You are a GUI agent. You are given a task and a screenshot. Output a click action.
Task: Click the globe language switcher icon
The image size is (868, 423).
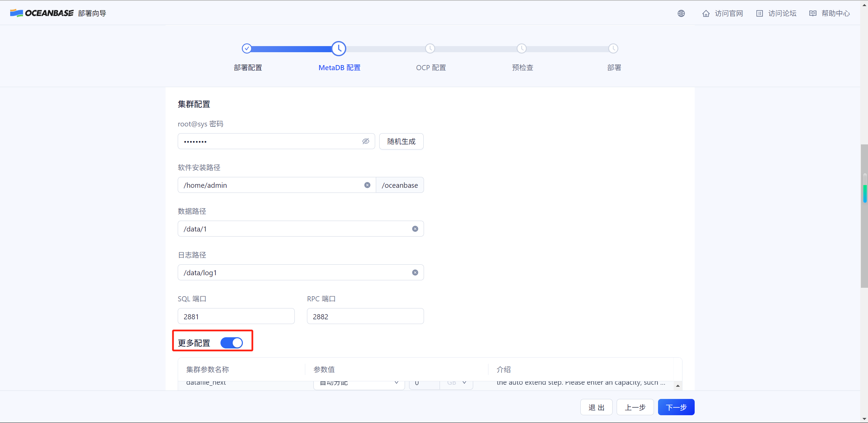(681, 13)
